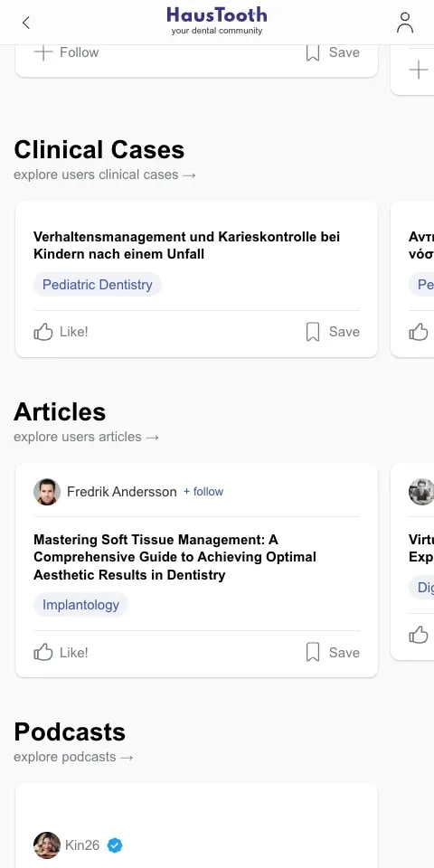Click the bookmark icon on the Verhaltensmanagement case

pyautogui.click(x=313, y=332)
